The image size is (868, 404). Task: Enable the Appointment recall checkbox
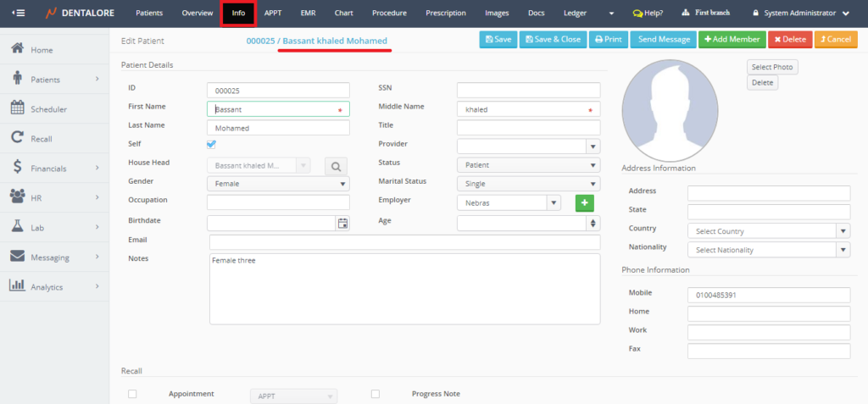click(x=132, y=394)
